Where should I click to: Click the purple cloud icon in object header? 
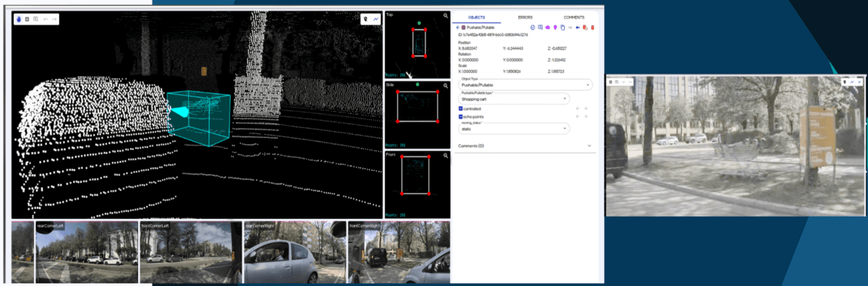point(548,27)
